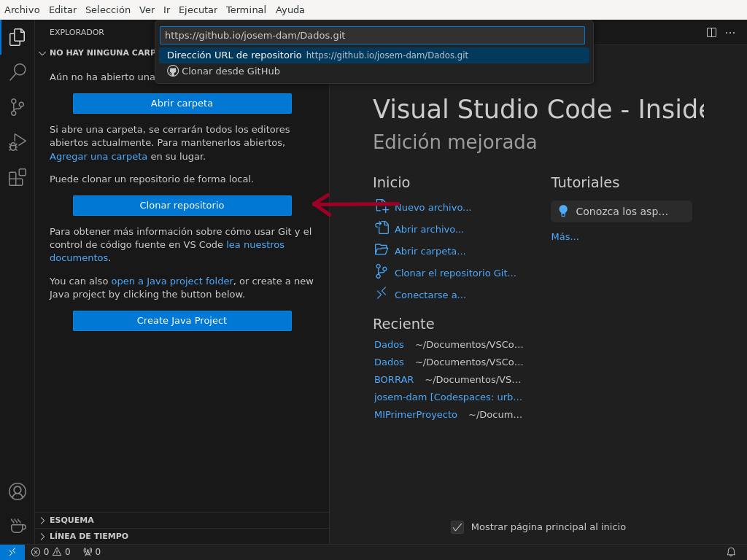
Task: Open the Terminal menu
Action: coord(246,9)
